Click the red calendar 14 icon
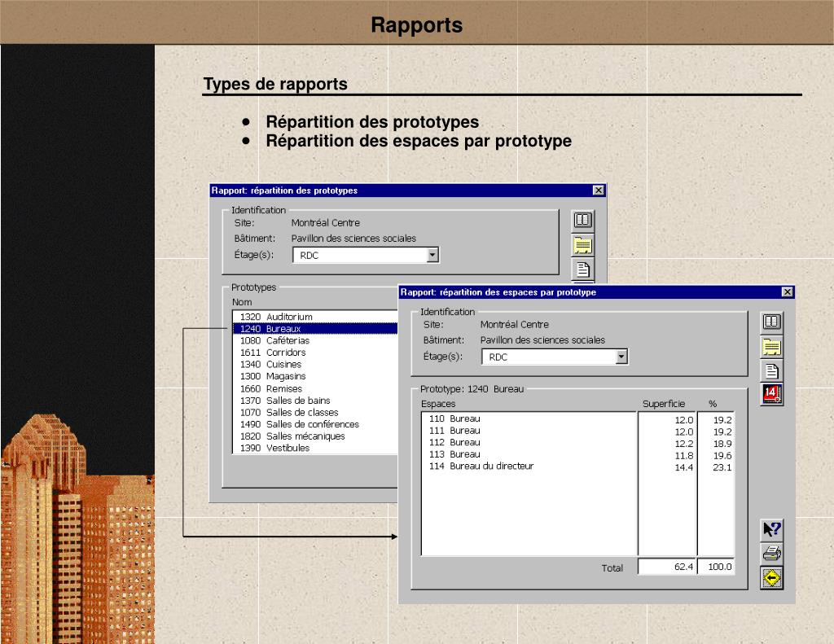The width and height of the screenshot is (834, 644). (772, 394)
